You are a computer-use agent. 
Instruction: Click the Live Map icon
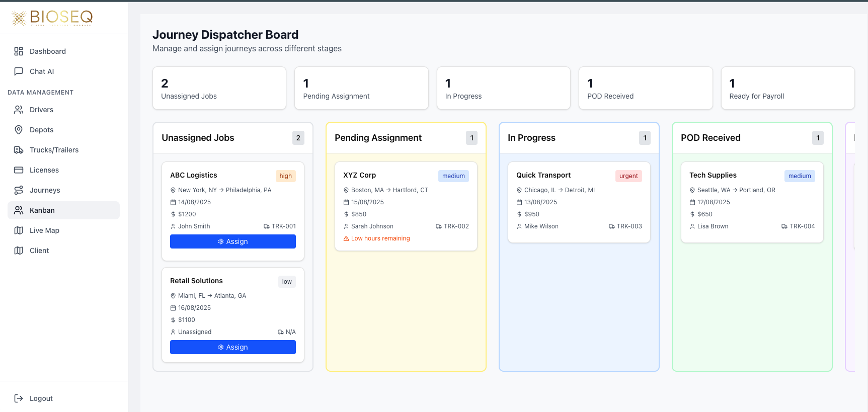click(19, 230)
